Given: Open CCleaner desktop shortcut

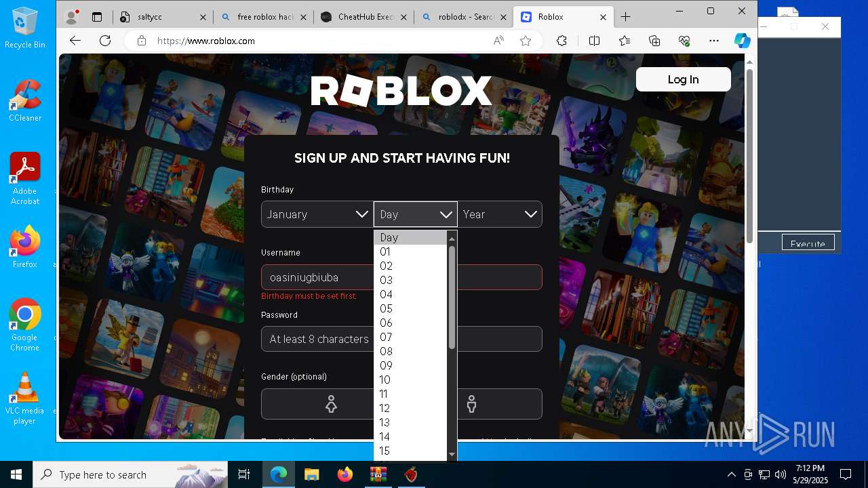Looking at the screenshot, I should 25,100.
